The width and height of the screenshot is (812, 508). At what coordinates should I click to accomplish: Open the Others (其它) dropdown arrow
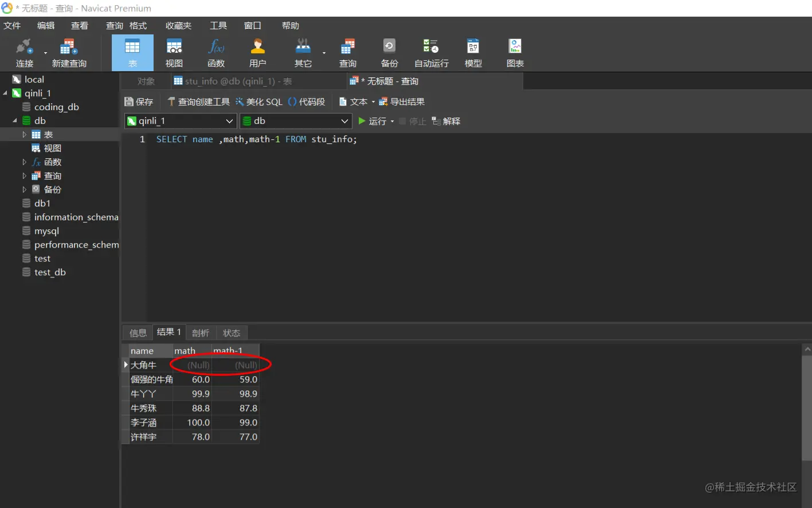324,53
